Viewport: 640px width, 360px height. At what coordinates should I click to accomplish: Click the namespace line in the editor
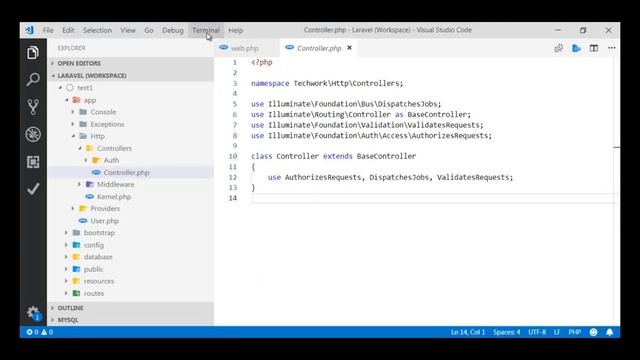pyautogui.click(x=327, y=83)
